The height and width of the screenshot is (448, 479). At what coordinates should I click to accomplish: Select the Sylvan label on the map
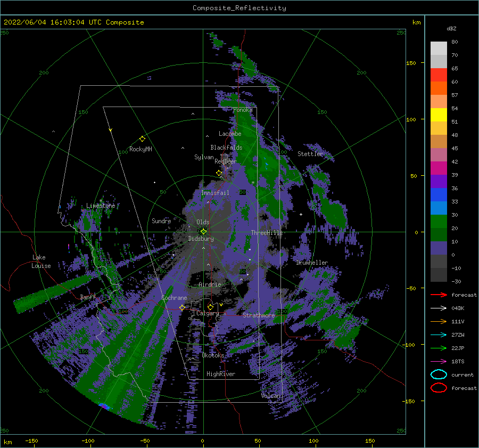(204, 157)
